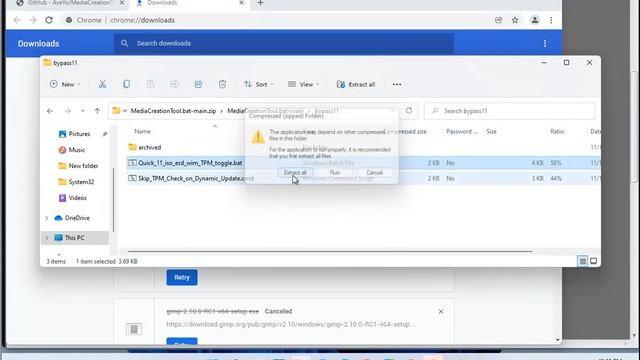The width and height of the screenshot is (640, 360).
Task: Open recent locations dropdown arrow
Action: coord(82,111)
